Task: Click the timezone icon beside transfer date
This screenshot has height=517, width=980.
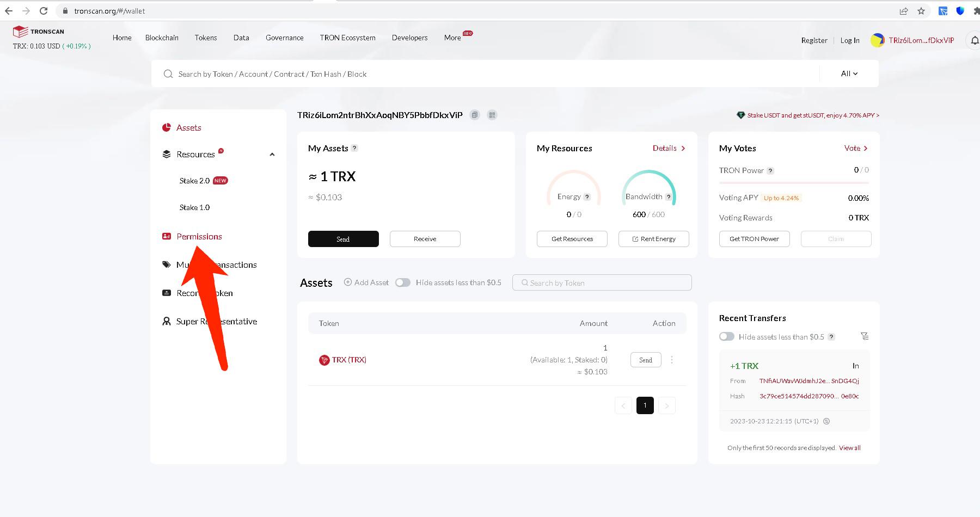Action: click(826, 421)
